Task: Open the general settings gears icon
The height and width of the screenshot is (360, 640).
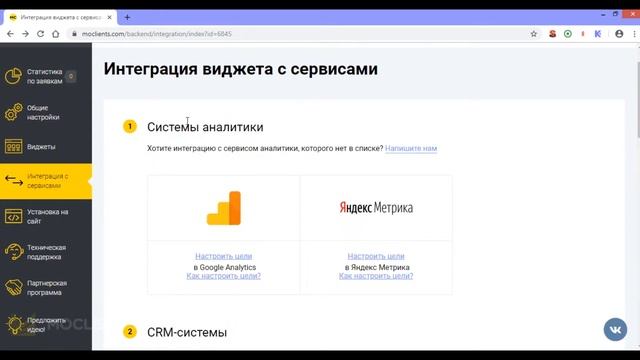Action: pyautogui.click(x=13, y=112)
